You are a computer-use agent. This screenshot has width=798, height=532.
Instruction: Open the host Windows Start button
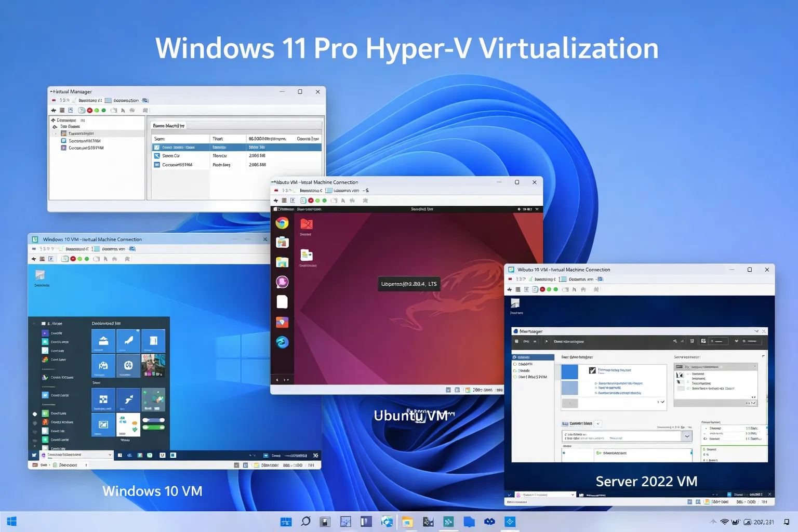click(11, 522)
